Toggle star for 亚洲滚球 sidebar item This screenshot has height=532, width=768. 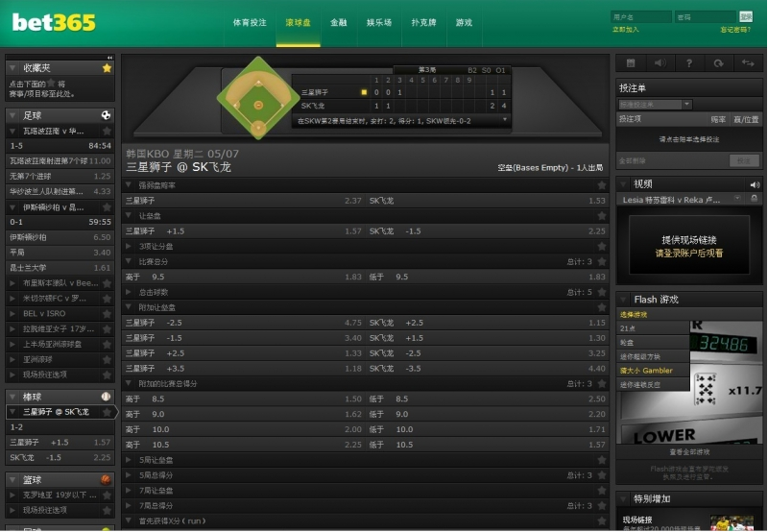[x=107, y=359]
